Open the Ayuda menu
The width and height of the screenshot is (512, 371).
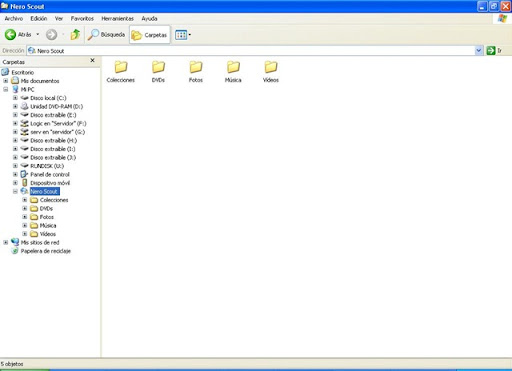pyautogui.click(x=149, y=19)
